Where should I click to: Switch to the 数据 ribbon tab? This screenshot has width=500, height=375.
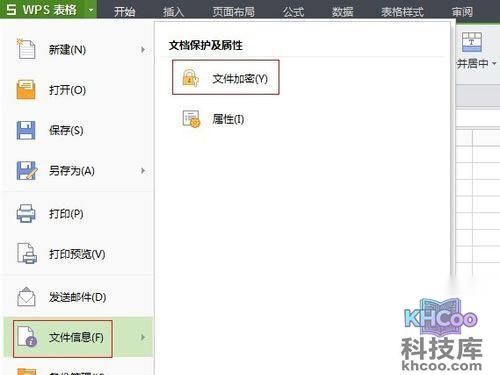(342, 12)
